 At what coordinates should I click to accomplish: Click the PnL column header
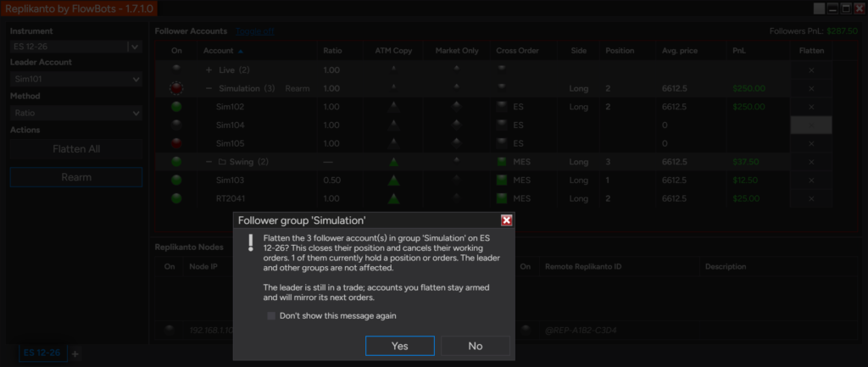tap(739, 51)
